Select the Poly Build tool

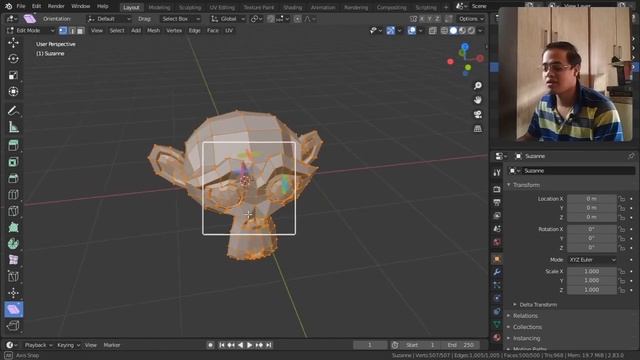click(13, 227)
